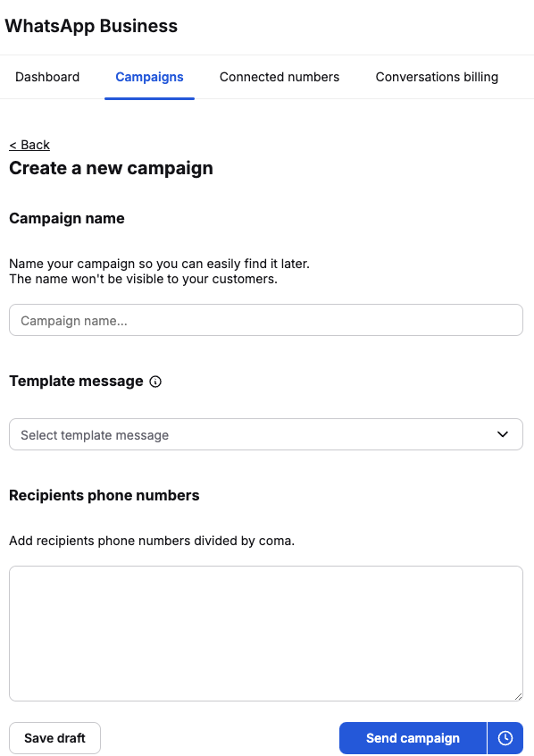Click inside the recipients phone numbers textarea

(266, 634)
